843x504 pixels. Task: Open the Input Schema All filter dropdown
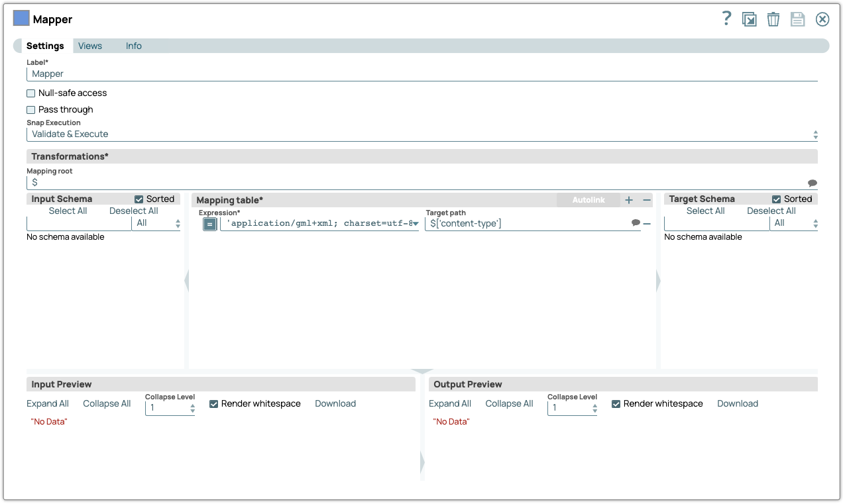178,223
